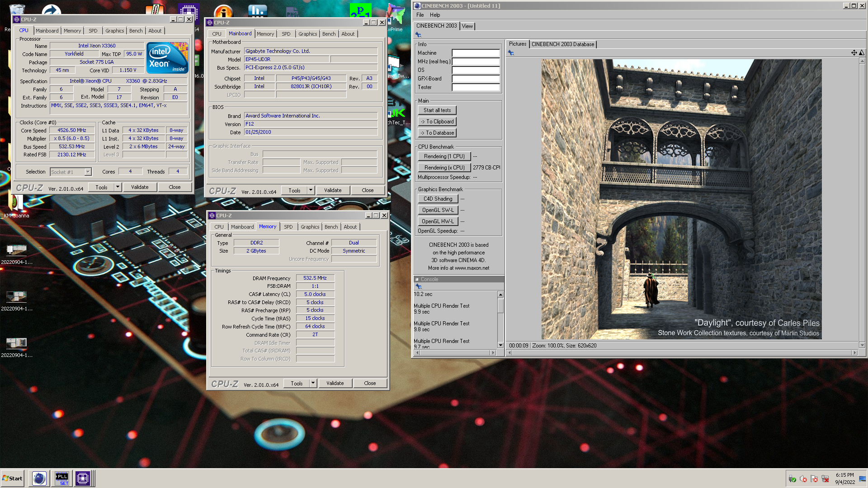
Task: Open Safely Remove Hardware tray icon
Action: point(792,479)
